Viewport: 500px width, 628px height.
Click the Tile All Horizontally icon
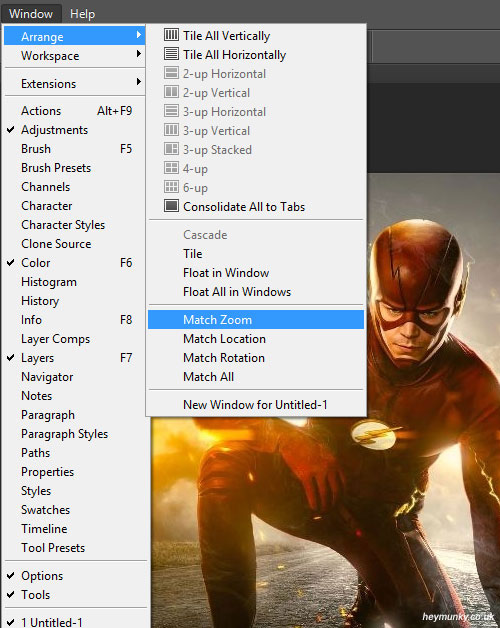tap(171, 54)
